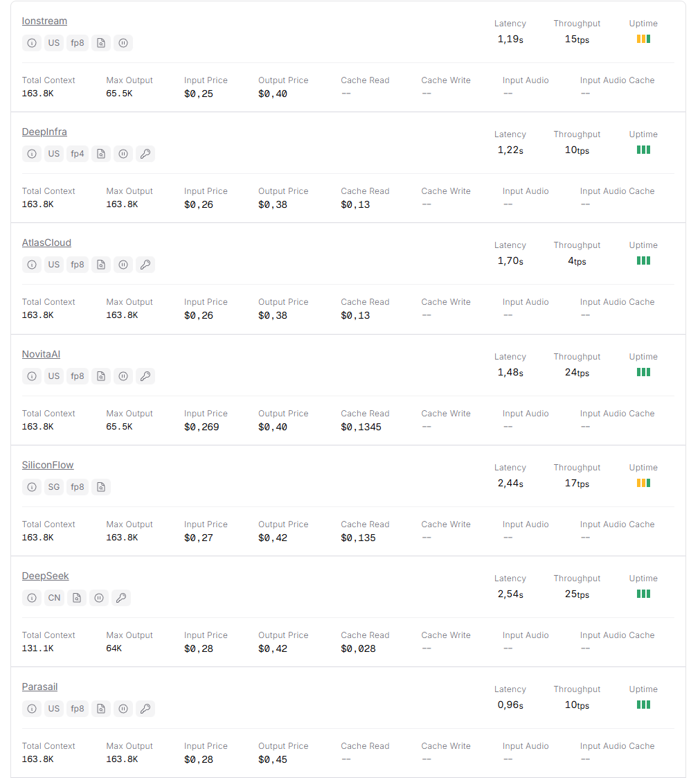Open the Ionstream provider link
This screenshot has width=700, height=778.
(44, 21)
